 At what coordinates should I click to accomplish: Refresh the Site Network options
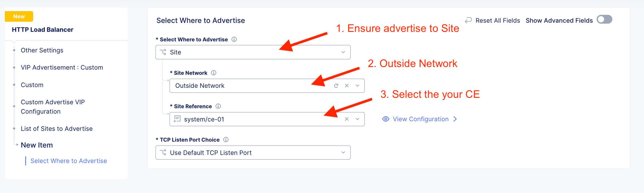tap(336, 86)
